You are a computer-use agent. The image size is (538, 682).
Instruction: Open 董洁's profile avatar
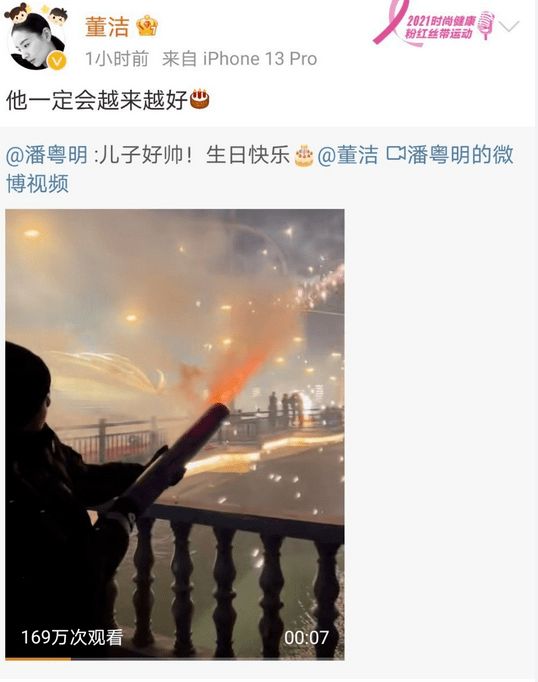(37, 40)
